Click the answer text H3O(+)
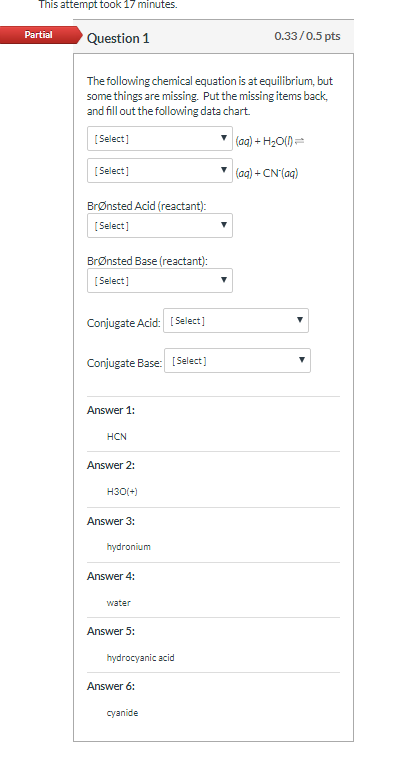The image size is (418, 762). click(x=122, y=491)
